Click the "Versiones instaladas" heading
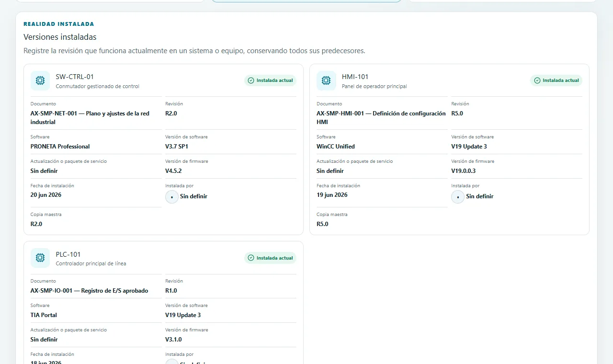The image size is (613, 364). coord(60,37)
